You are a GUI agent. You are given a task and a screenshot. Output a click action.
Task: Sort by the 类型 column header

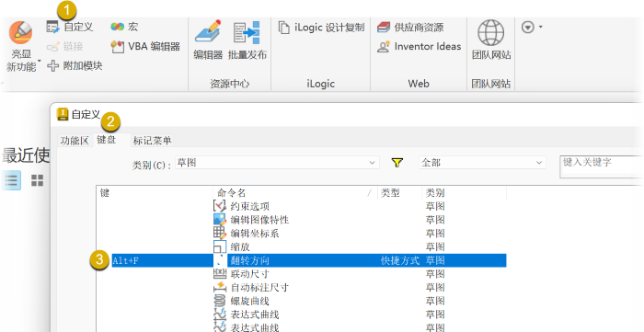tap(399, 192)
